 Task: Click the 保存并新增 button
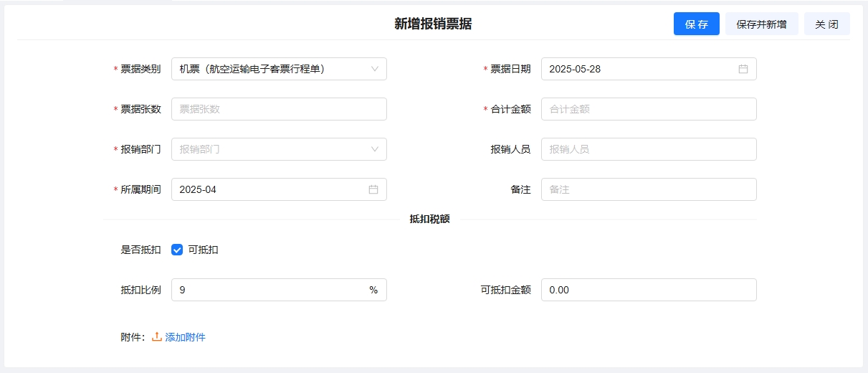(761, 24)
